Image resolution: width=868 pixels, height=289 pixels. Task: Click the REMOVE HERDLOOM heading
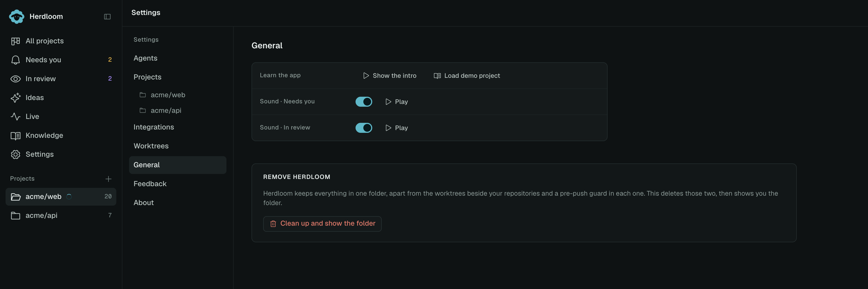point(297,177)
